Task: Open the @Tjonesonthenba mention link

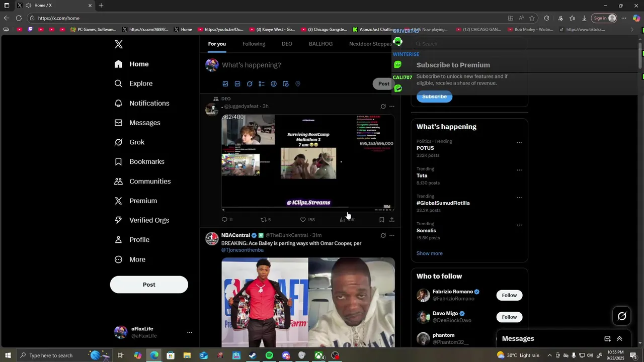Action: click(243, 250)
